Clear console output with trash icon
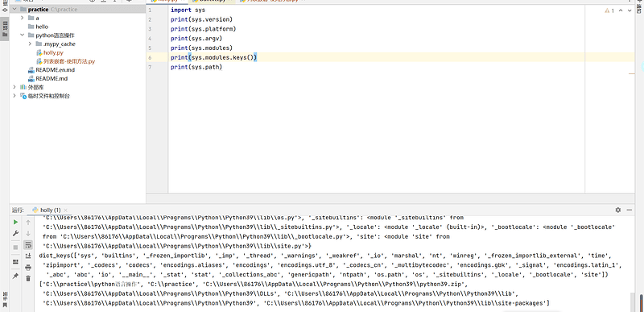Screen dimensions: 644x312 click(28, 278)
